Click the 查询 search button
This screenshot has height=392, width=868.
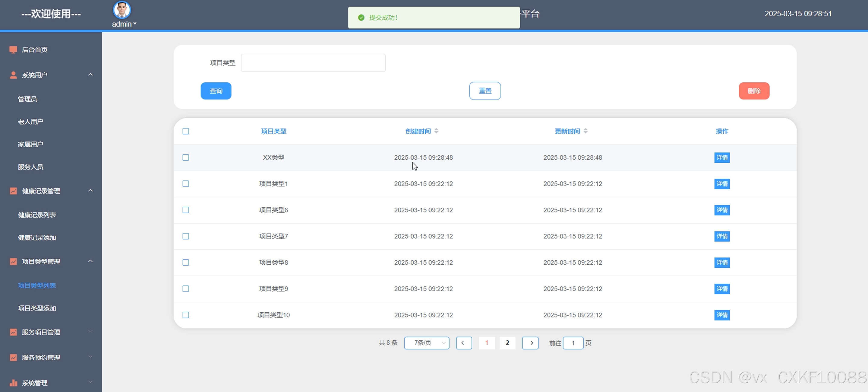click(x=216, y=91)
